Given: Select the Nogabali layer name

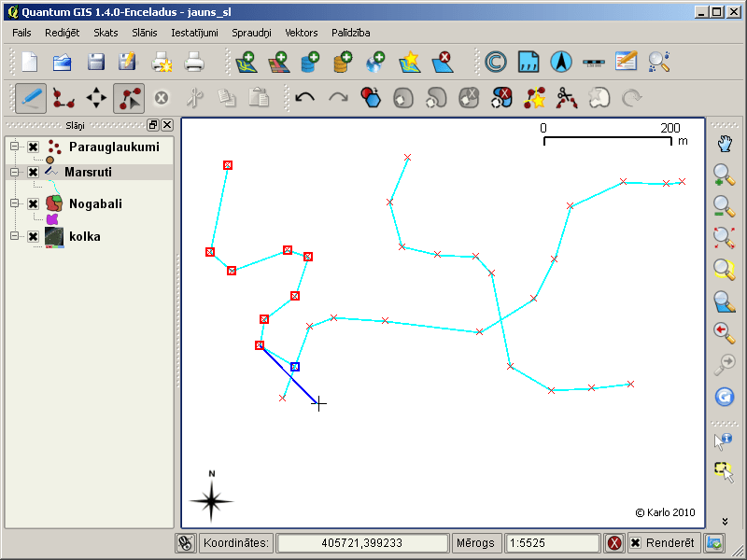Looking at the screenshot, I should [95, 203].
